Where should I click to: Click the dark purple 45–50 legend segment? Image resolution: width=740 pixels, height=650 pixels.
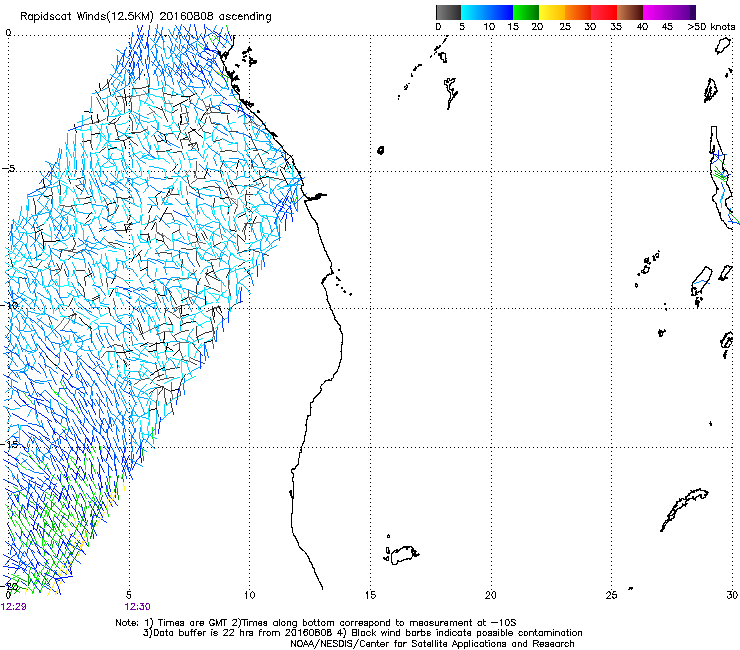tap(682, 12)
